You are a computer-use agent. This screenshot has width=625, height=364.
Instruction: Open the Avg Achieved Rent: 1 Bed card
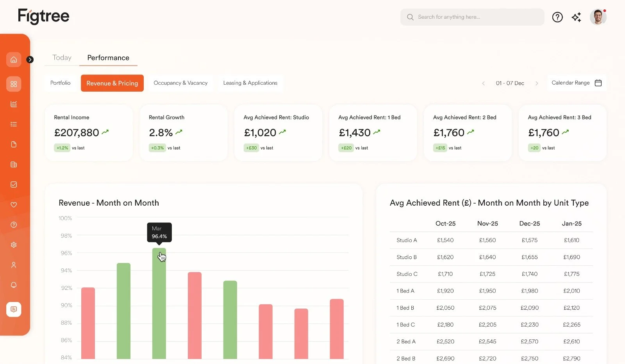tap(373, 133)
